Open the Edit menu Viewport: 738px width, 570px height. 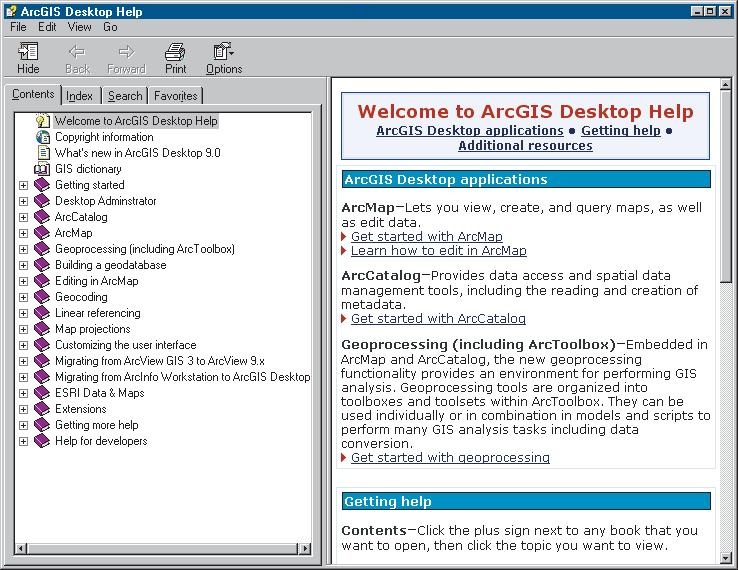point(47,27)
